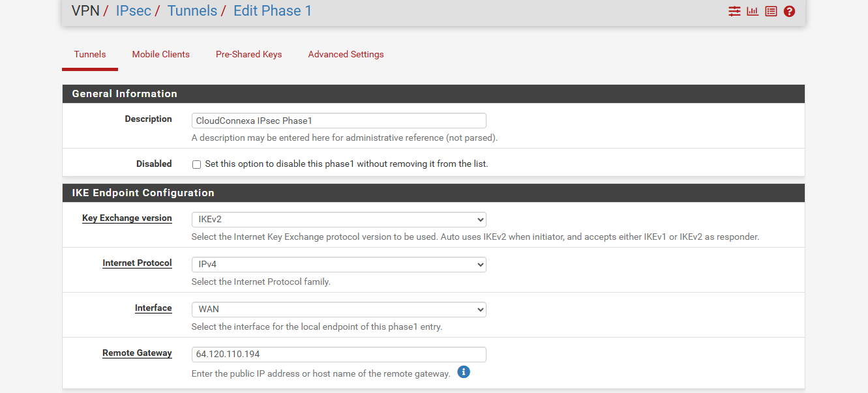Switch to the Pre-Shared Keys tab
This screenshot has width=868, height=393.
coord(249,54)
